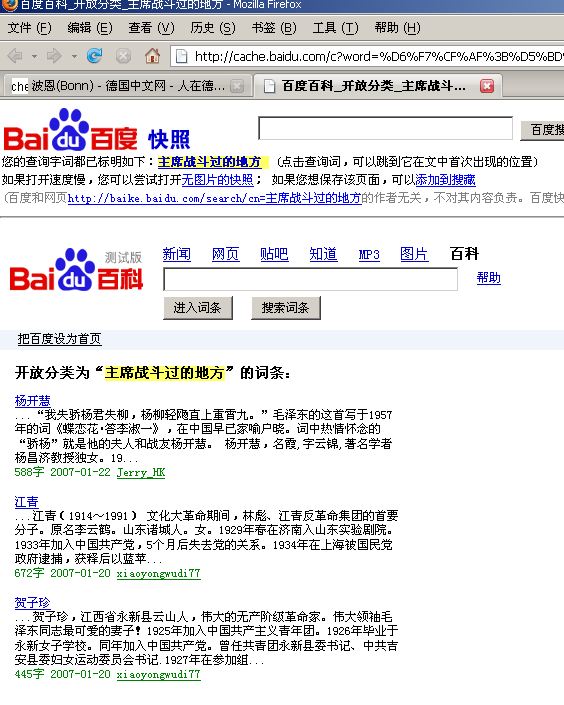
Task: Click the top Baidu search input box
Action: tap(385, 129)
